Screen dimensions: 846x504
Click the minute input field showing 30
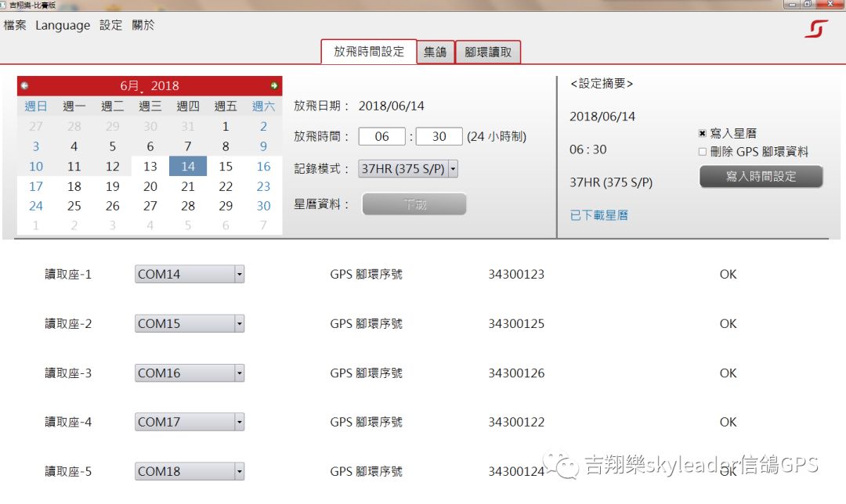pyautogui.click(x=439, y=136)
